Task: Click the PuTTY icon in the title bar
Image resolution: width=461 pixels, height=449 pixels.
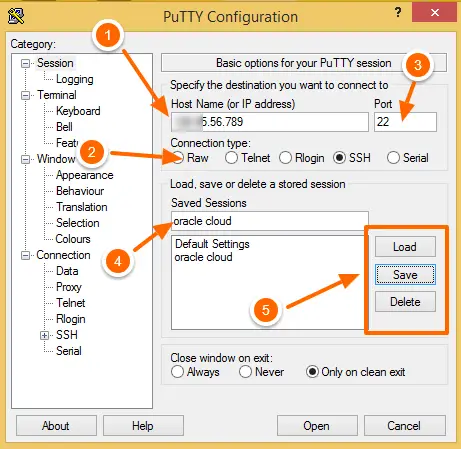Action: [x=16, y=16]
